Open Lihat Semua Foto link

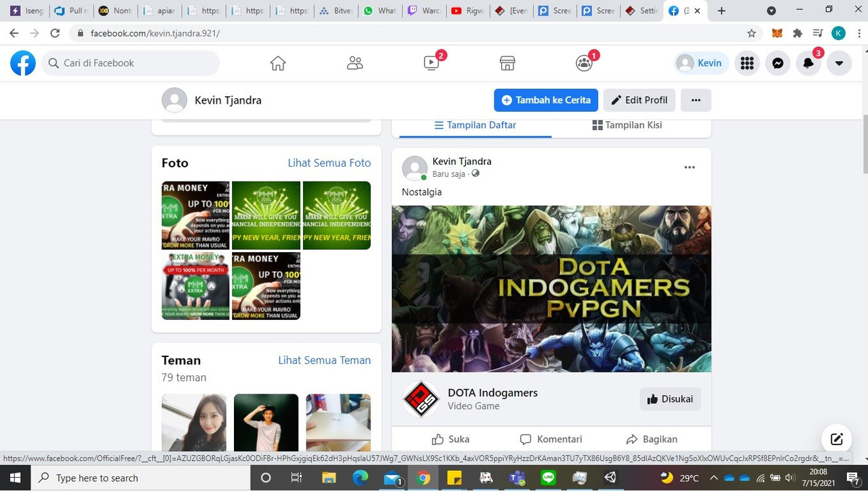[x=329, y=163]
